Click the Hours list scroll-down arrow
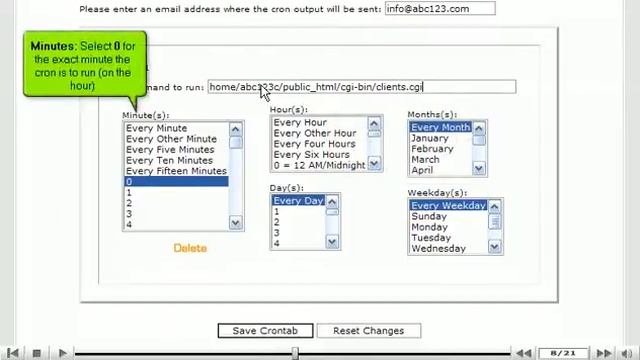 click(x=374, y=164)
